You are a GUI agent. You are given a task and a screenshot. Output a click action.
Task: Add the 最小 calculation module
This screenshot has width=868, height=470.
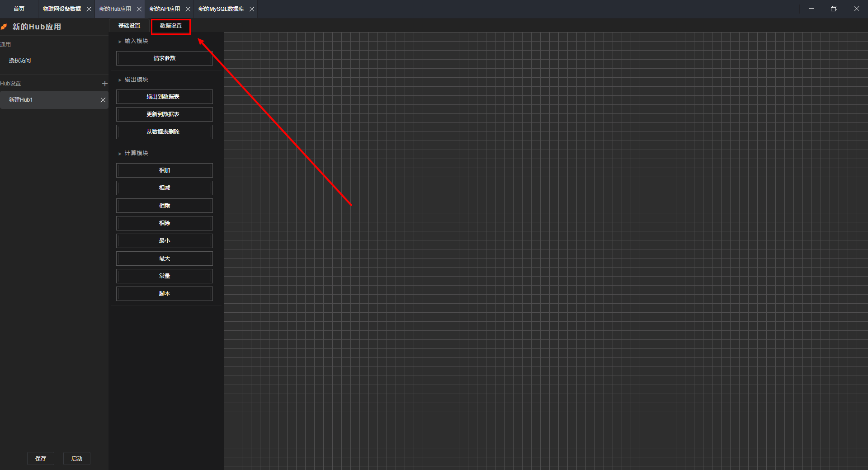[x=165, y=241]
